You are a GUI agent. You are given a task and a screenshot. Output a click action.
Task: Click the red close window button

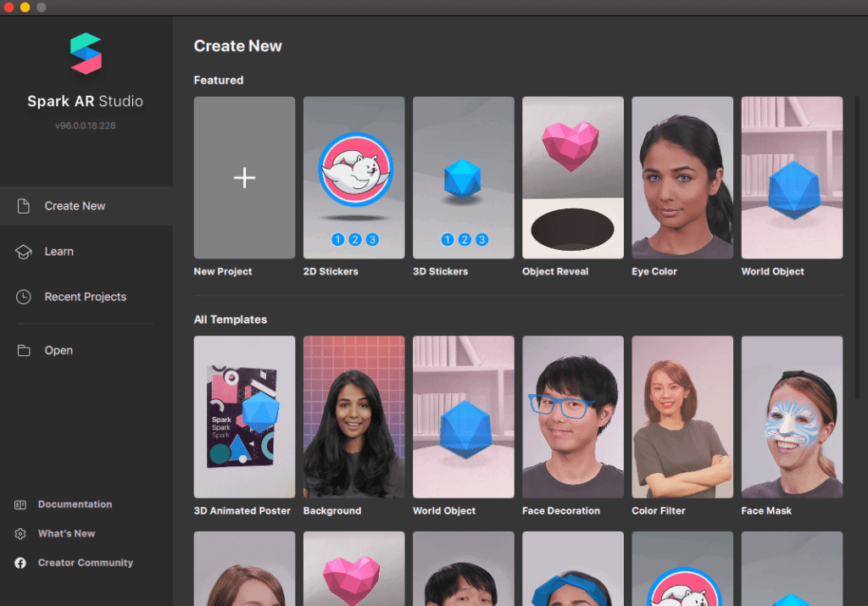point(8,7)
